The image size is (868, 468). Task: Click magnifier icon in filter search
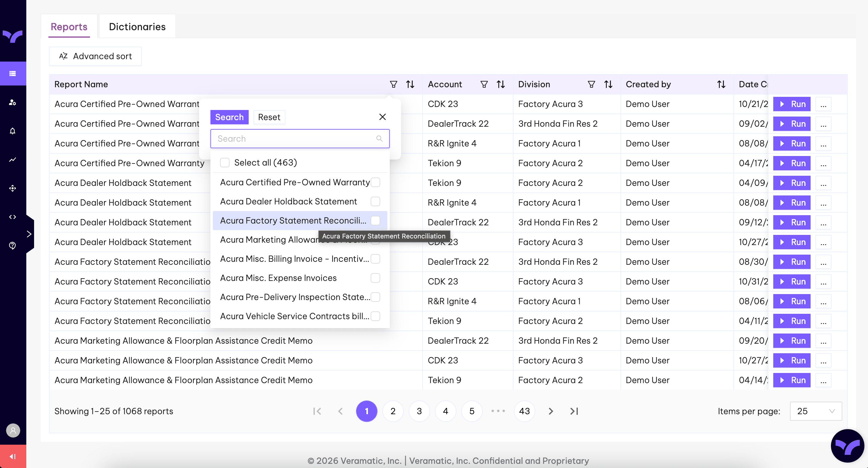pos(379,138)
